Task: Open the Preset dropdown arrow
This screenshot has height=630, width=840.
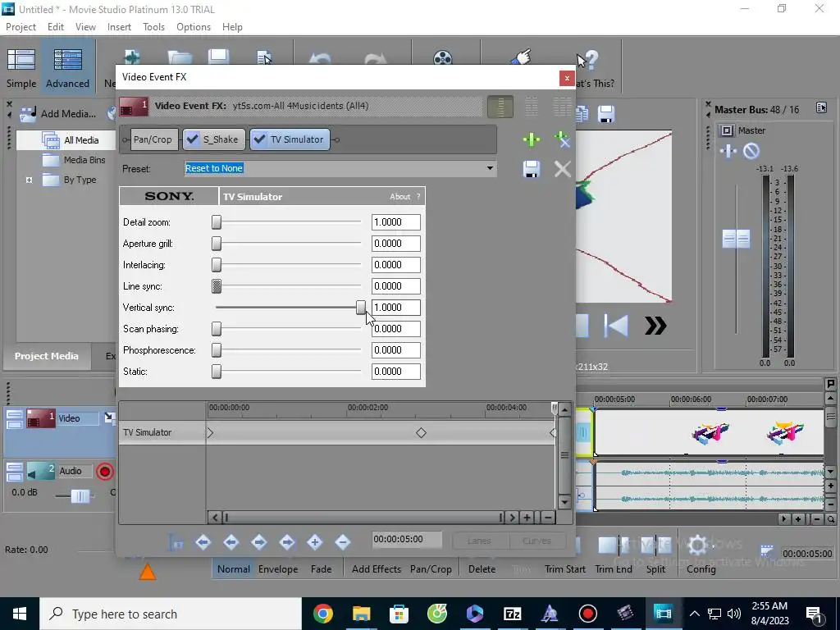Action: pos(490,168)
